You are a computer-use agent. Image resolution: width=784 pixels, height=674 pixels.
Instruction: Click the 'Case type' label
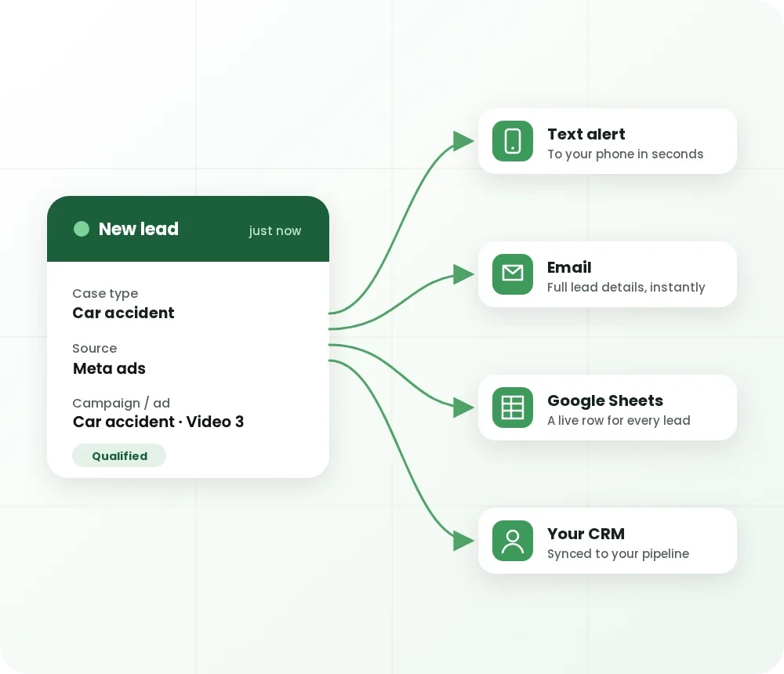(105, 293)
